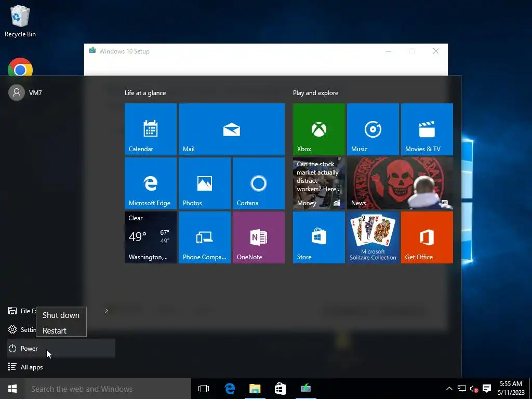Open the Mail tile
532x399 pixels.
pos(231,129)
